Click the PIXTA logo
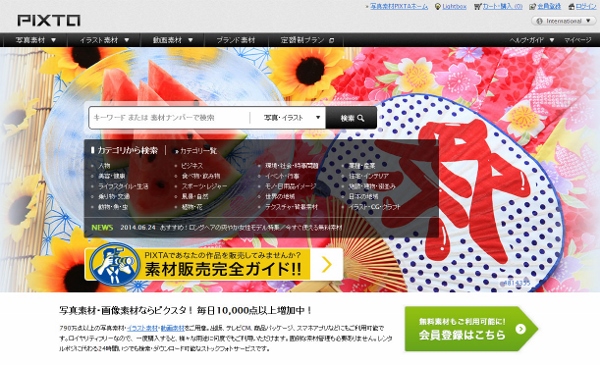Image resolution: width=600 pixels, height=365 pixels. (49, 20)
